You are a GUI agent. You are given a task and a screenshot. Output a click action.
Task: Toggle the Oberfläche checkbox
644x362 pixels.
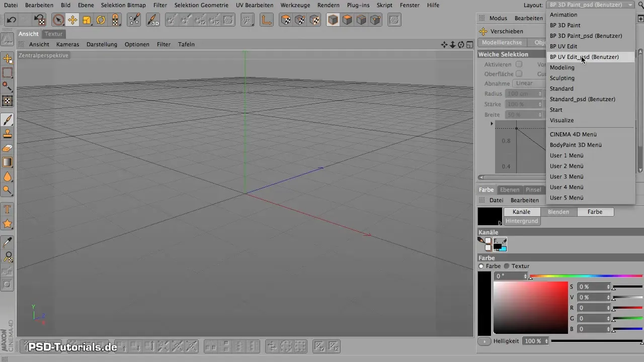click(519, 74)
